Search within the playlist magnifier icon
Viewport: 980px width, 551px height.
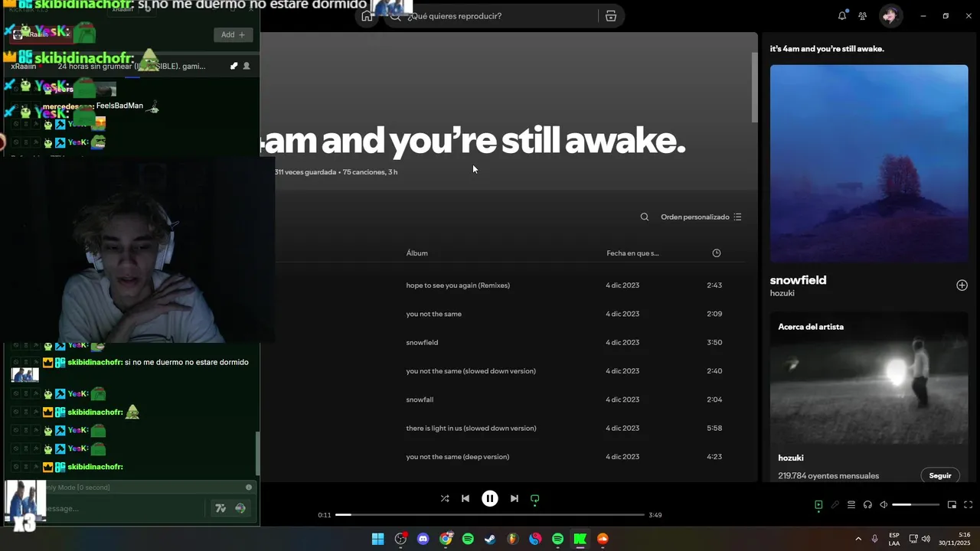645,217
